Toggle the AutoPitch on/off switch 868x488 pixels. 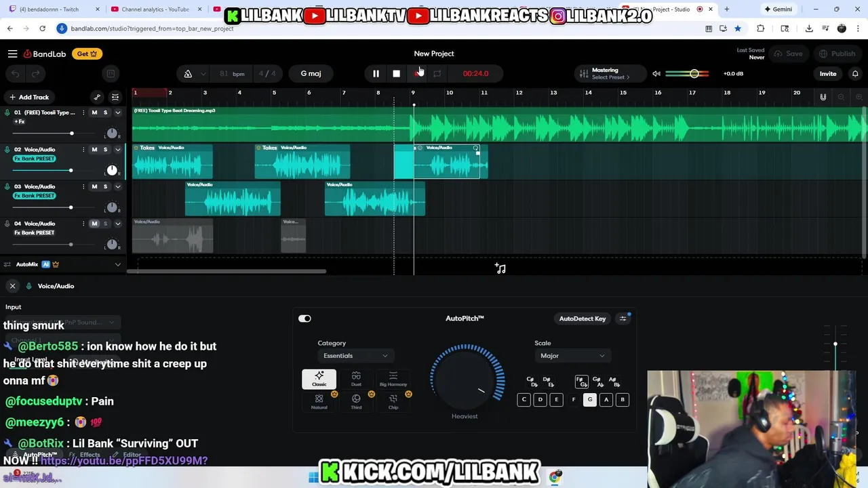304,319
